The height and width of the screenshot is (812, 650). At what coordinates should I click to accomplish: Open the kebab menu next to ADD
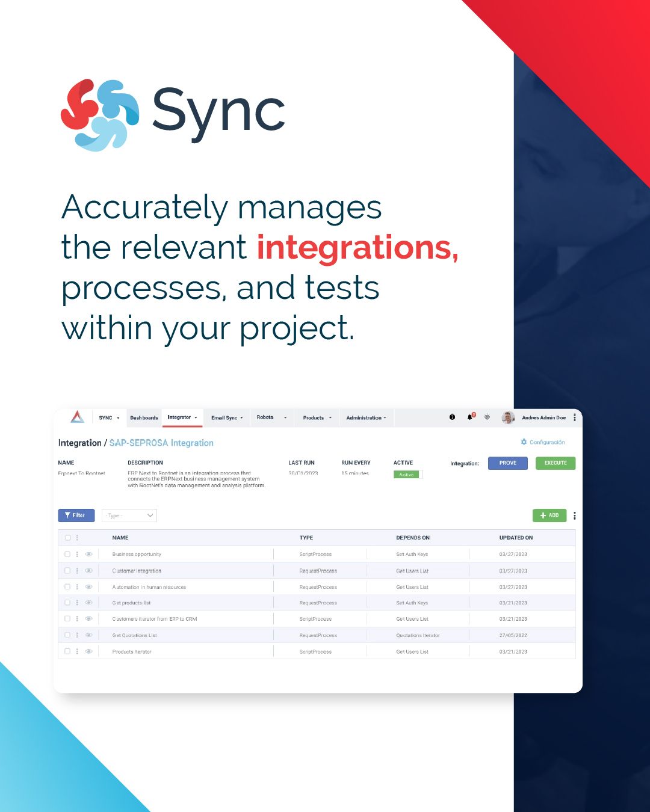point(574,515)
